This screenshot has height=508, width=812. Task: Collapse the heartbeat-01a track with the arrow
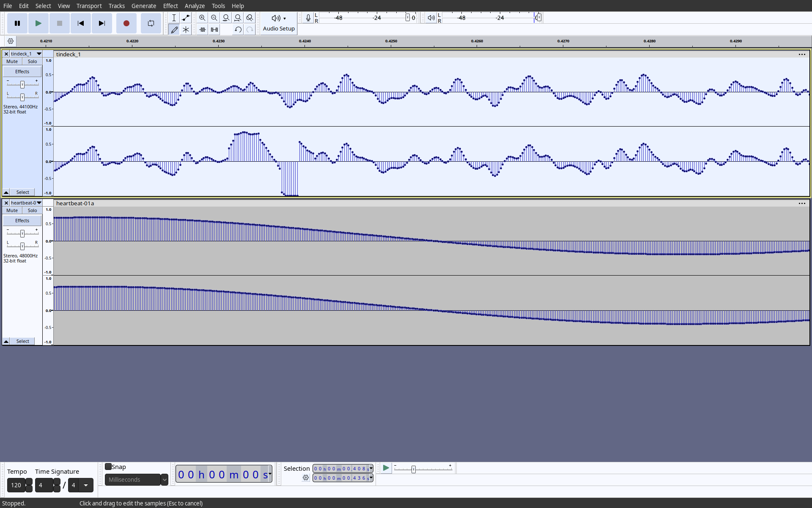[6, 341]
